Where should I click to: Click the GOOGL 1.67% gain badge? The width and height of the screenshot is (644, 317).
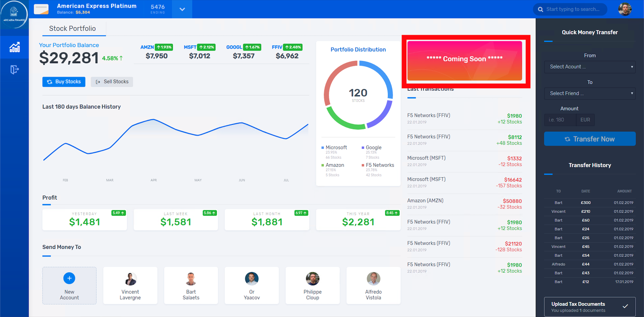252,47
